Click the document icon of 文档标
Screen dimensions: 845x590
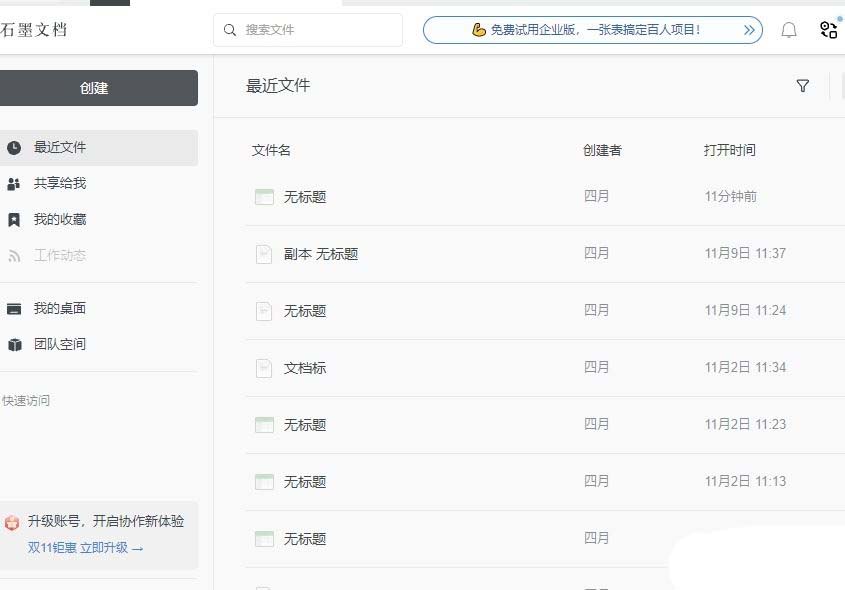point(264,368)
